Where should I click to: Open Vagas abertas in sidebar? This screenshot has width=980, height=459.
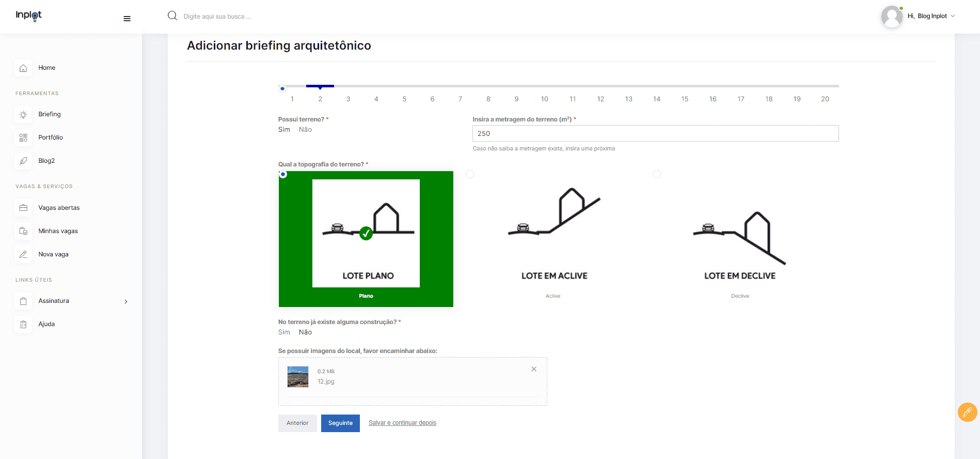tap(59, 208)
